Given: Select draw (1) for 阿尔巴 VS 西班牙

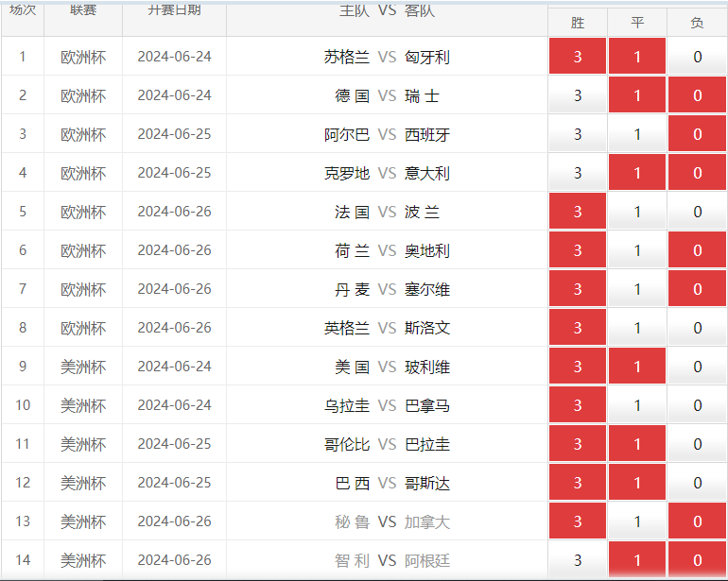Looking at the screenshot, I should (x=637, y=133).
